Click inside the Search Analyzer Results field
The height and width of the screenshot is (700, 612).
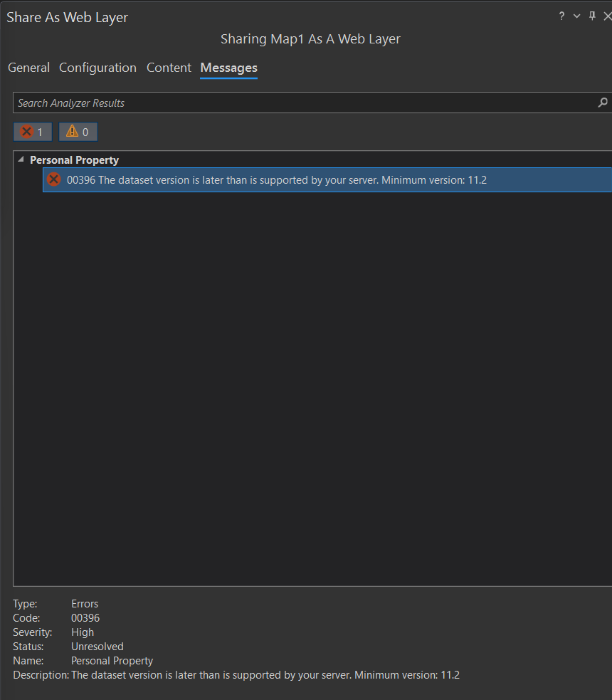point(213,103)
